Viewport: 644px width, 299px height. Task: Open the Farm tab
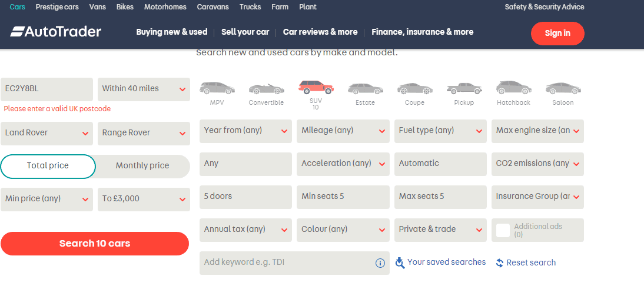pos(280,7)
